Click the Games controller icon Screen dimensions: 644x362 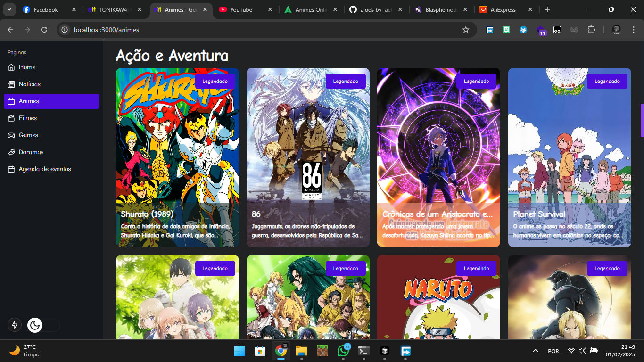tap(11, 135)
